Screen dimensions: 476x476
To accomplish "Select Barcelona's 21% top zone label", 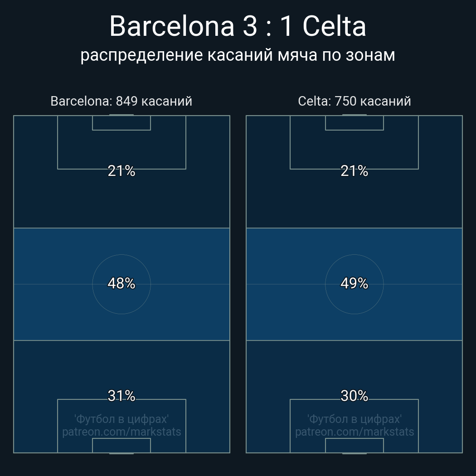I will 121,171.
